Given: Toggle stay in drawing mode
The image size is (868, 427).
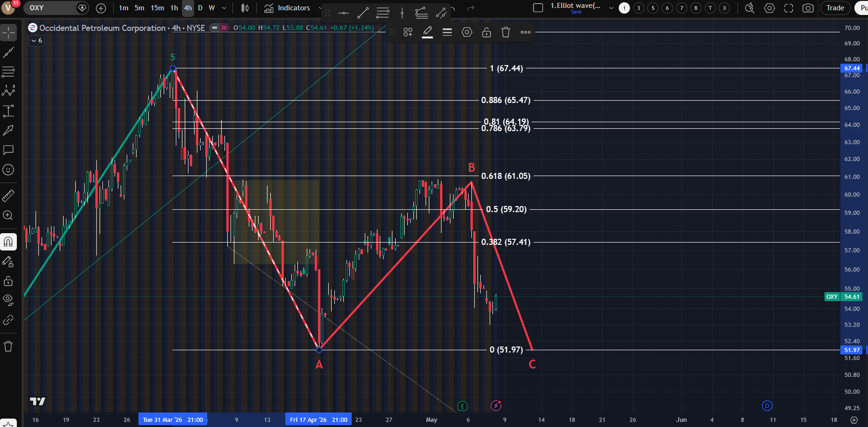Looking at the screenshot, I should [x=8, y=261].
